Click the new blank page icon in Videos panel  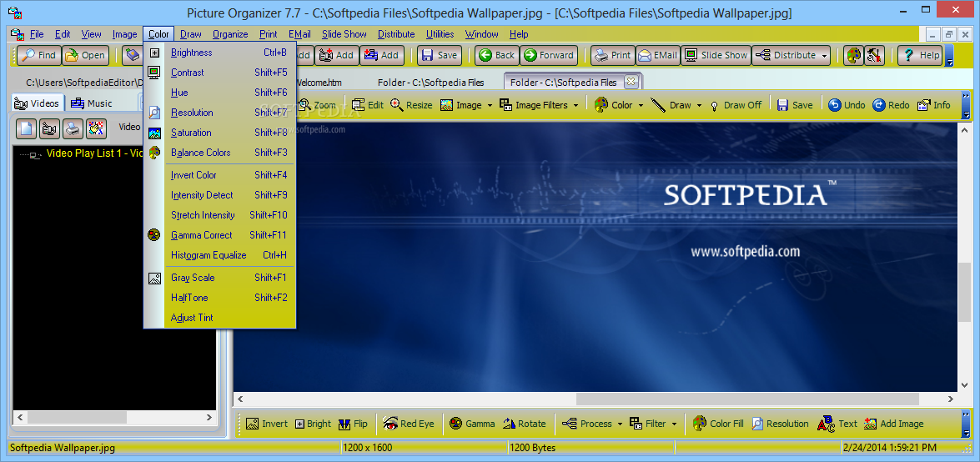[26, 128]
